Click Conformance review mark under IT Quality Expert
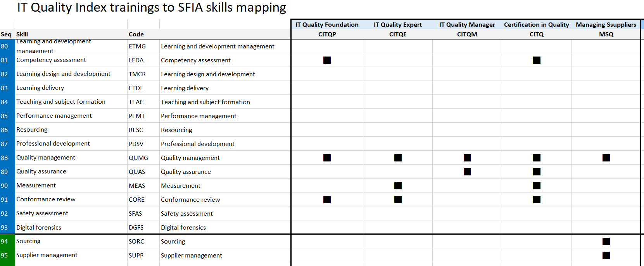 pos(398,199)
